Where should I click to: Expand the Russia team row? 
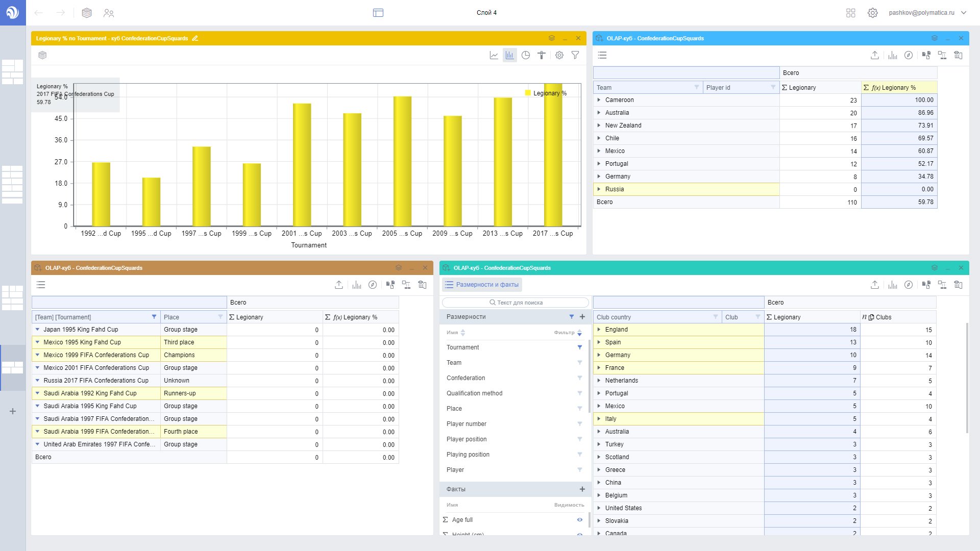(x=599, y=189)
